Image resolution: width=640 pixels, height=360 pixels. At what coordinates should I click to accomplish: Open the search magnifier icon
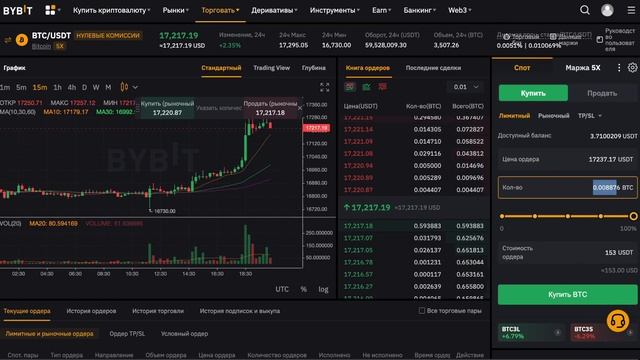pos(584,10)
